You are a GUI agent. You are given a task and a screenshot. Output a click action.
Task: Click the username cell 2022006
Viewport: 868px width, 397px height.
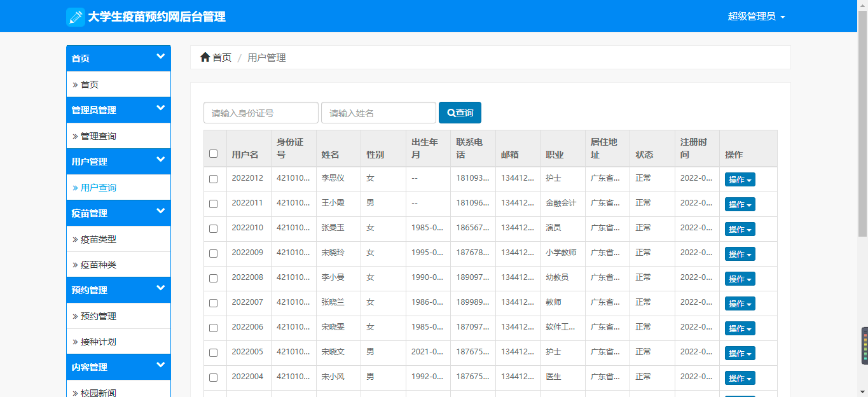[x=247, y=327]
